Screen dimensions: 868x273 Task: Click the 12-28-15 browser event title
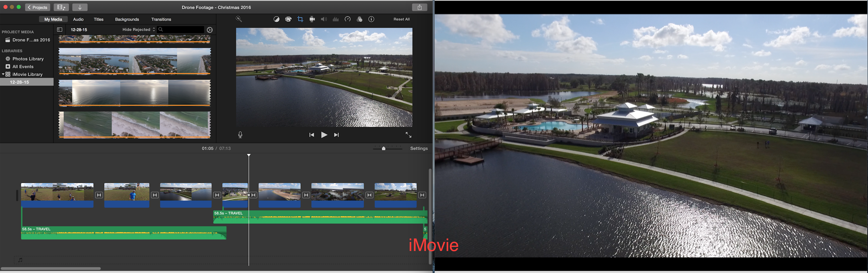(x=79, y=30)
